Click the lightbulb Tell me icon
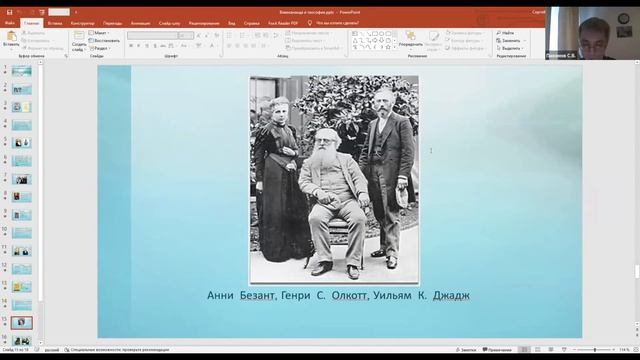The width and height of the screenshot is (640, 360). 310,23
